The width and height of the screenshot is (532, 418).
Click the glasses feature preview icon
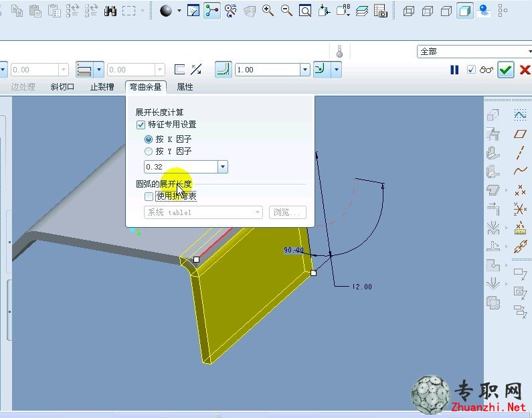pyautogui.click(x=486, y=70)
